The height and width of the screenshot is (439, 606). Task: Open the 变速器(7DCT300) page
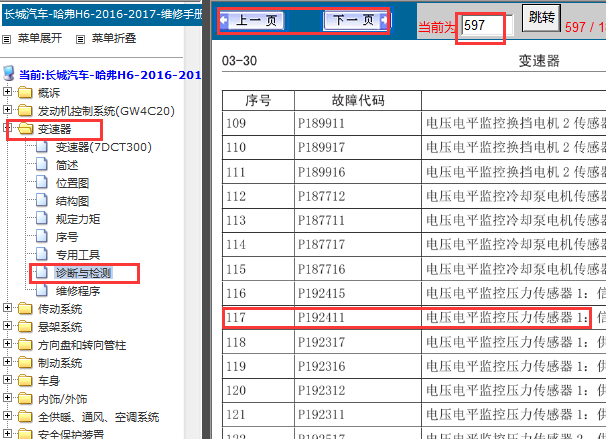[103, 147]
